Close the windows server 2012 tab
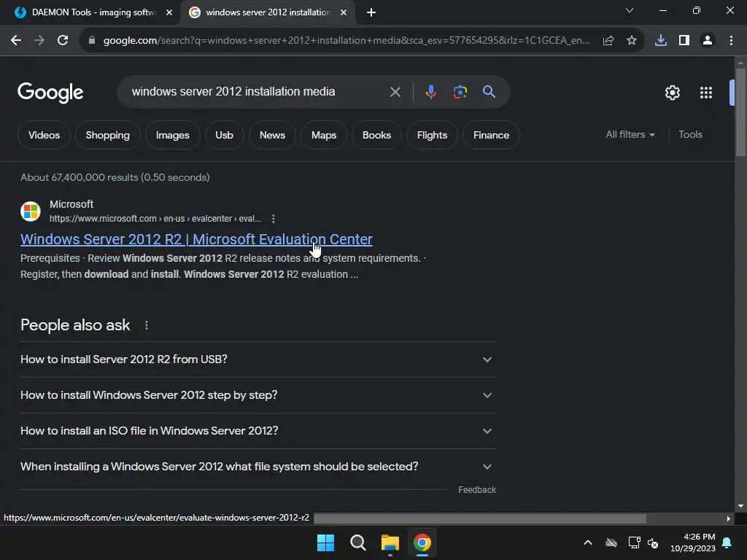 click(344, 12)
